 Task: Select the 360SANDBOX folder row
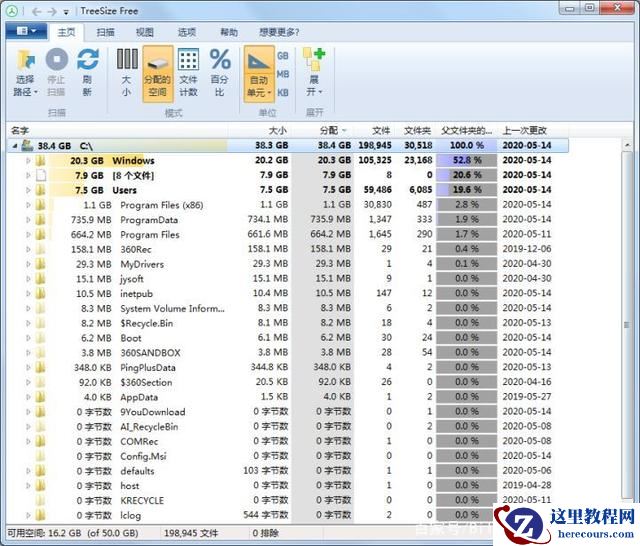pyautogui.click(x=287, y=353)
